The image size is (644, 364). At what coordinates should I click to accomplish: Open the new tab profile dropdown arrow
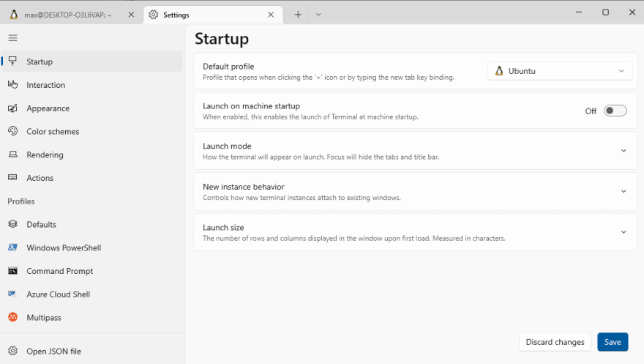coord(318,15)
